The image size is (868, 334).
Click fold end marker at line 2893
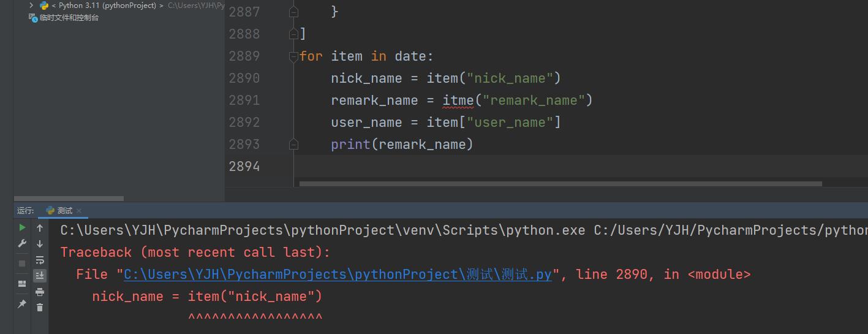coord(293,145)
